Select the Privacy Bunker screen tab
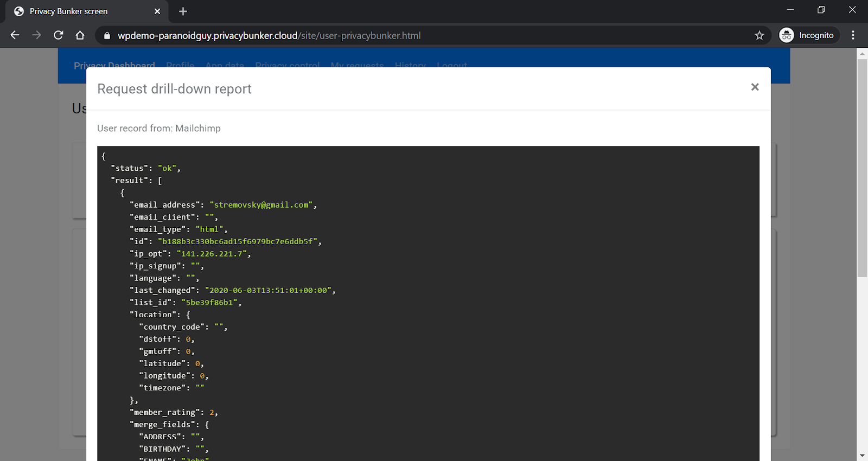868x461 pixels. (x=69, y=11)
